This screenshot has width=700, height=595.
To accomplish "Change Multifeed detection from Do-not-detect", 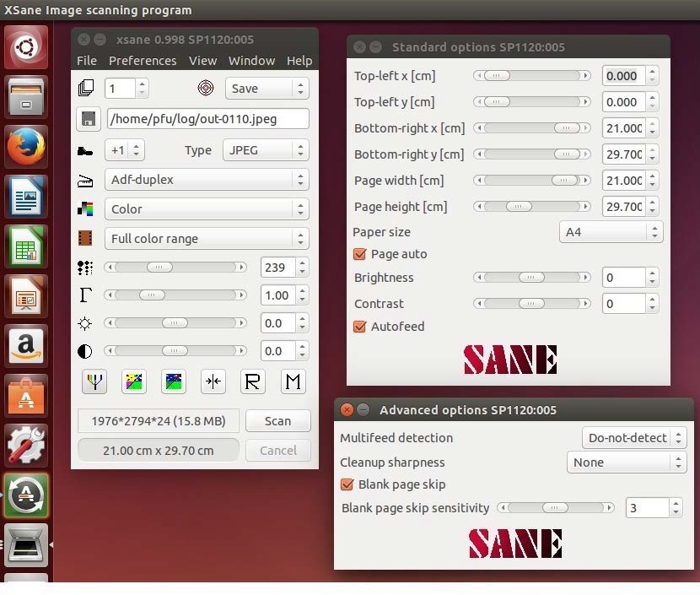I will pos(633,437).
